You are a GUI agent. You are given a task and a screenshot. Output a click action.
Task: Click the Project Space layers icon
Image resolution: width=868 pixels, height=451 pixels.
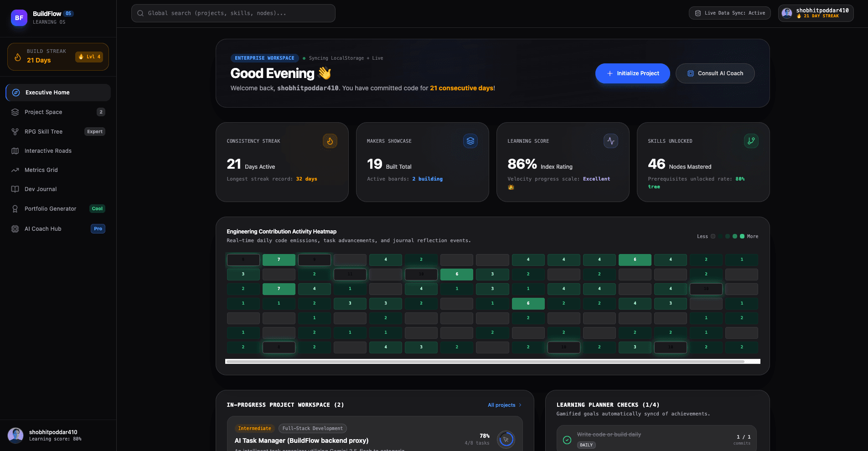click(15, 112)
